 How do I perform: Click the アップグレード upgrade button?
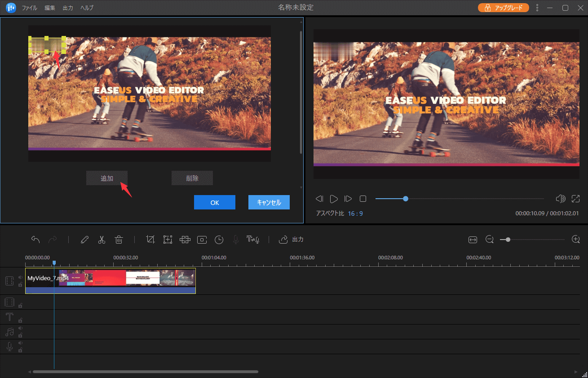504,8
